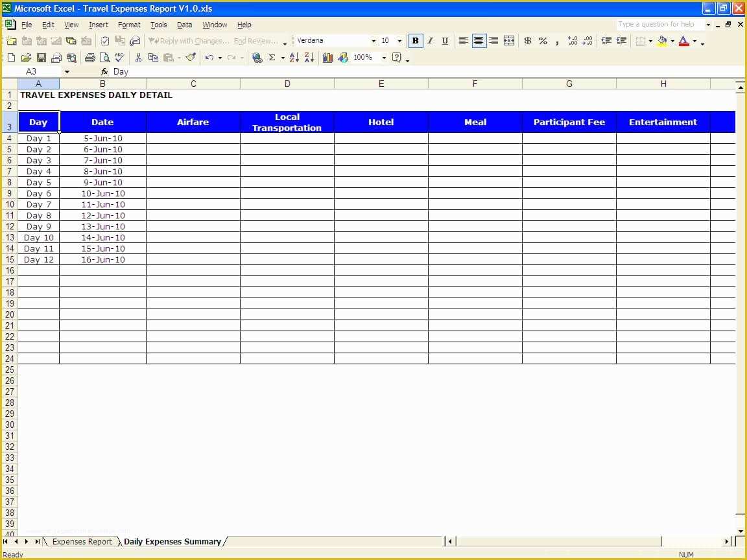Select the Daily Expenses Summary sheet tab
747x560 pixels.
click(172, 541)
